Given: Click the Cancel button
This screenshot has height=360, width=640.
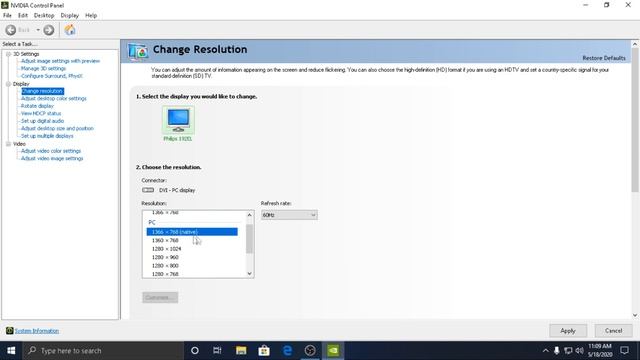Looking at the screenshot, I should coord(613,331).
